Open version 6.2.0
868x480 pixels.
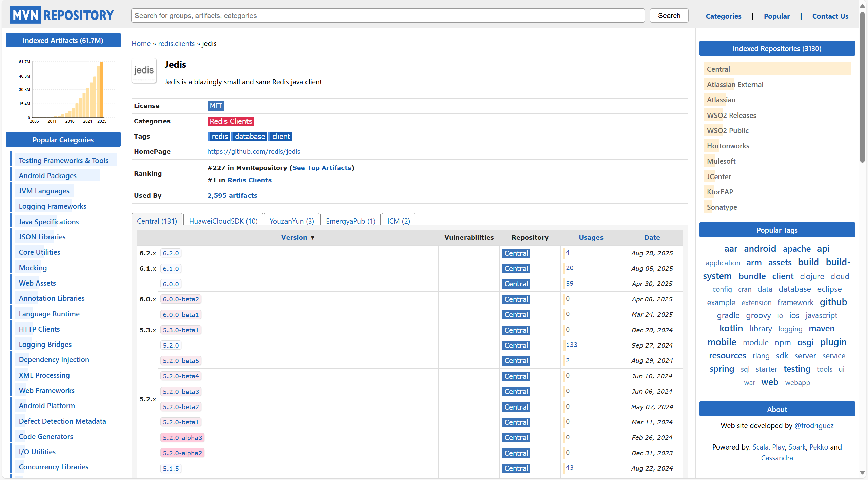pyautogui.click(x=171, y=253)
